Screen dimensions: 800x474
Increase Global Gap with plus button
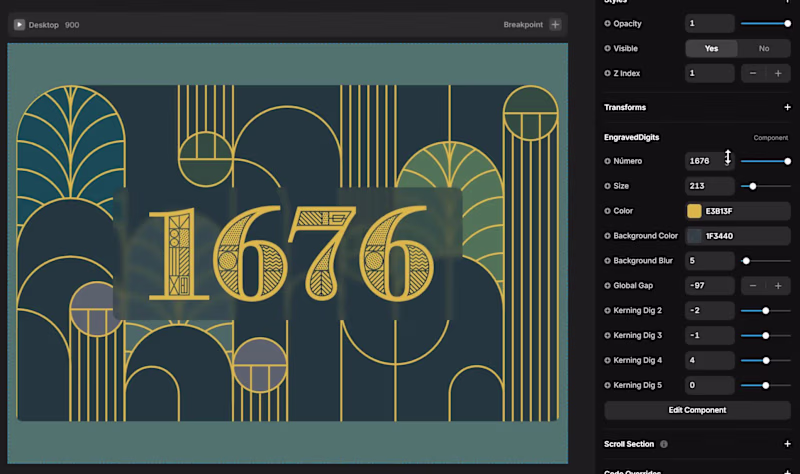click(778, 286)
